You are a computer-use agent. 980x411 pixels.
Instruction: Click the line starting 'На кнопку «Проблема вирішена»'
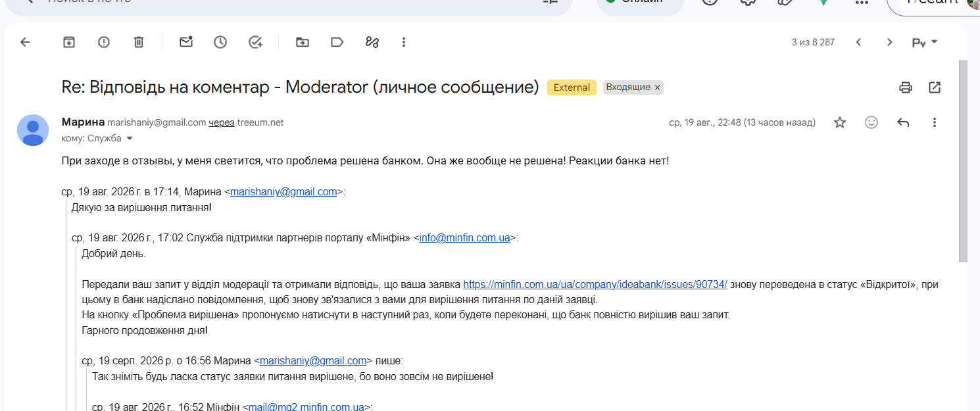pos(406,316)
